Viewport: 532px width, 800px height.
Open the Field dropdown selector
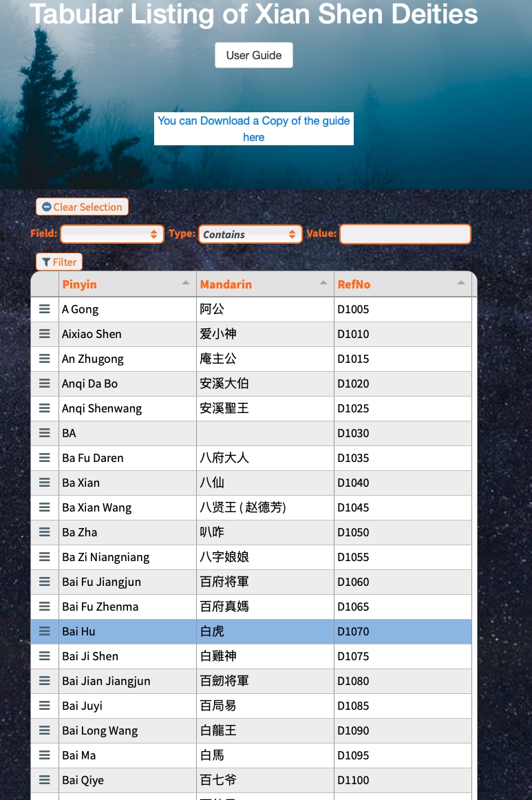click(x=112, y=234)
